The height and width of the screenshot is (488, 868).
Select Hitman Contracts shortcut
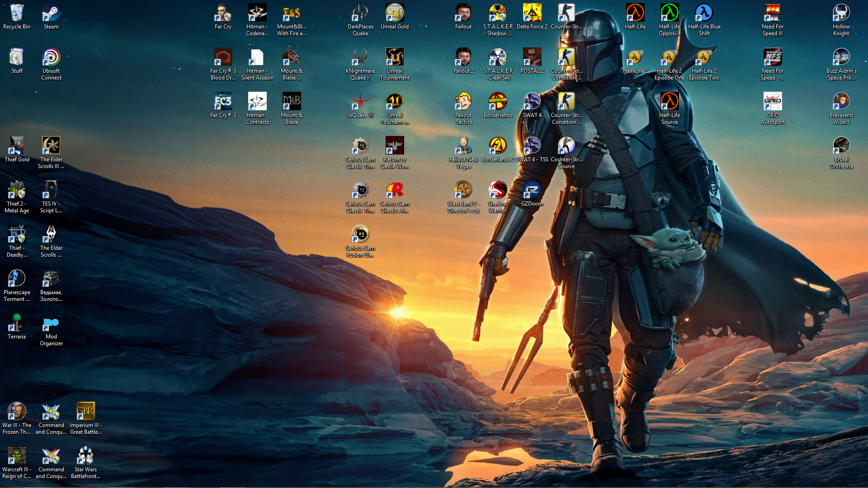pyautogui.click(x=257, y=102)
